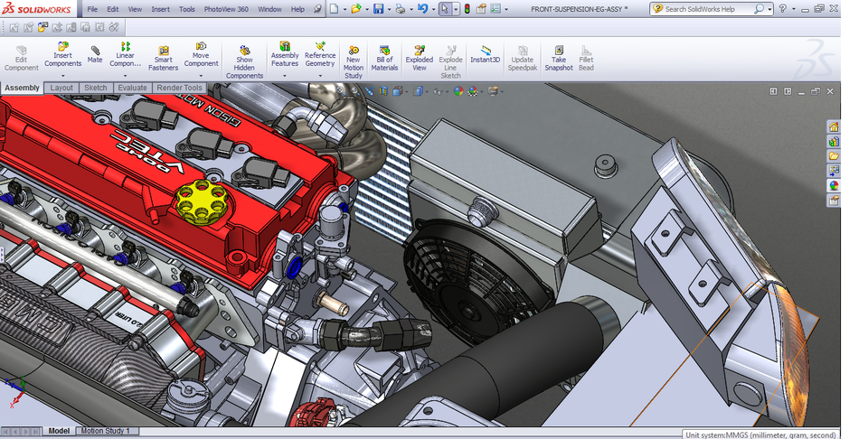The width and height of the screenshot is (868, 439).
Task: Click the Unit system status bar entry
Action: [x=760, y=434]
